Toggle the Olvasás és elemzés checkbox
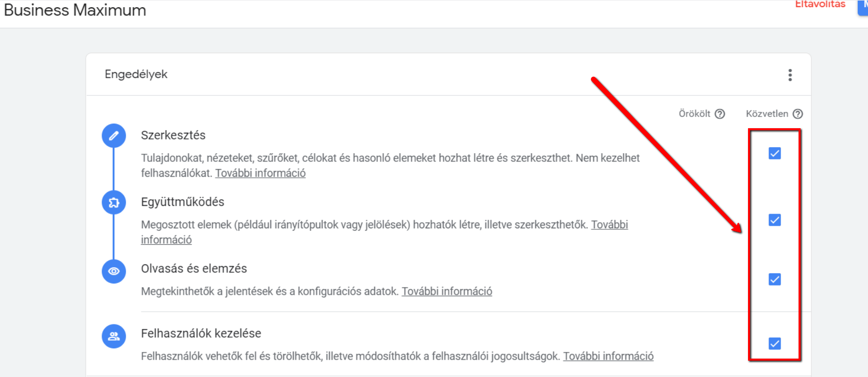Image resolution: width=868 pixels, height=377 pixels. [x=775, y=279]
